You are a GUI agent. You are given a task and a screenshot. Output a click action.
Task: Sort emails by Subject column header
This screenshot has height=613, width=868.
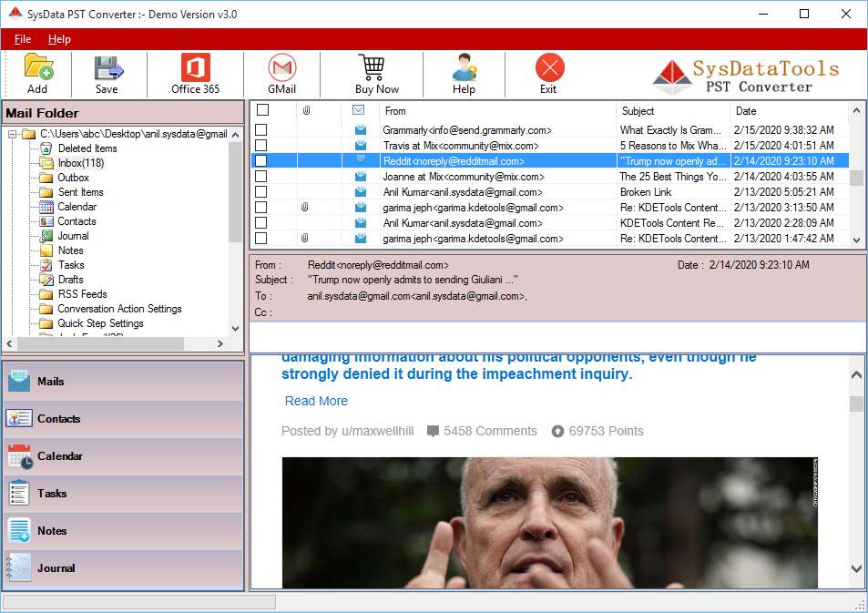coord(672,111)
